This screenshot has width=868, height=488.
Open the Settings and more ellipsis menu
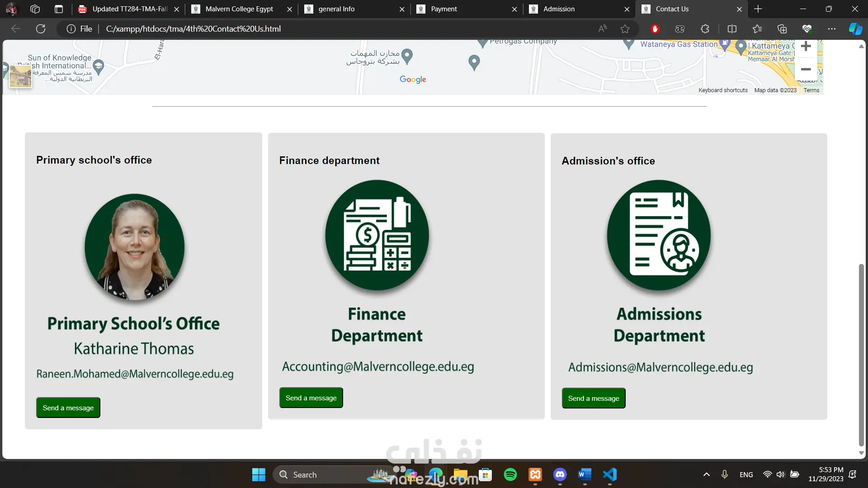tap(832, 29)
